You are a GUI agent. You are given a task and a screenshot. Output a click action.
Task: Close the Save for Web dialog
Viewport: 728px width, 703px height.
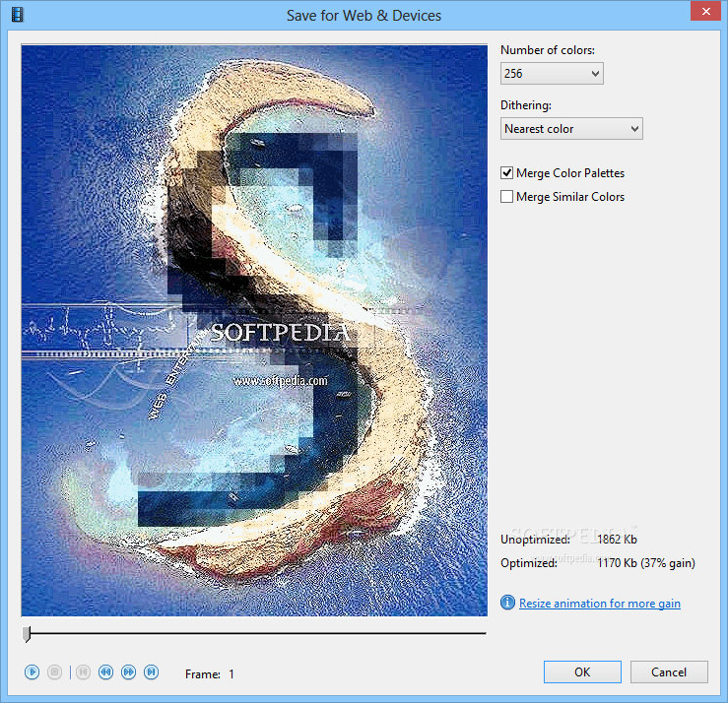click(x=705, y=11)
